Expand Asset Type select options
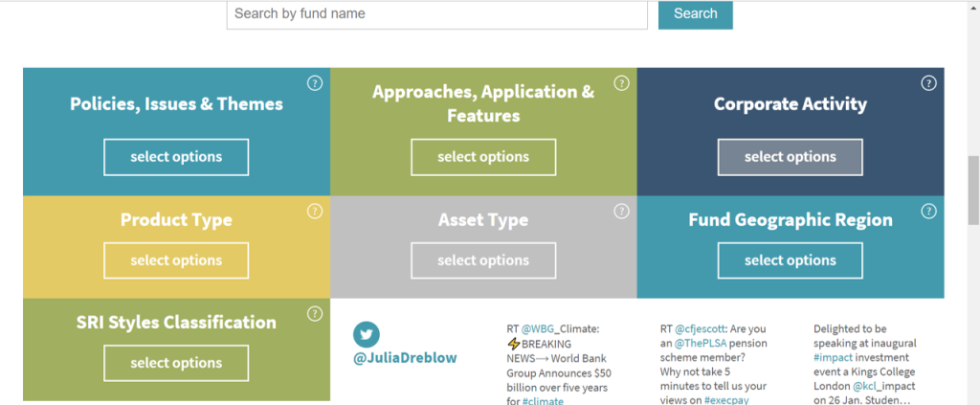The image size is (980, 405). pos(483,260)
